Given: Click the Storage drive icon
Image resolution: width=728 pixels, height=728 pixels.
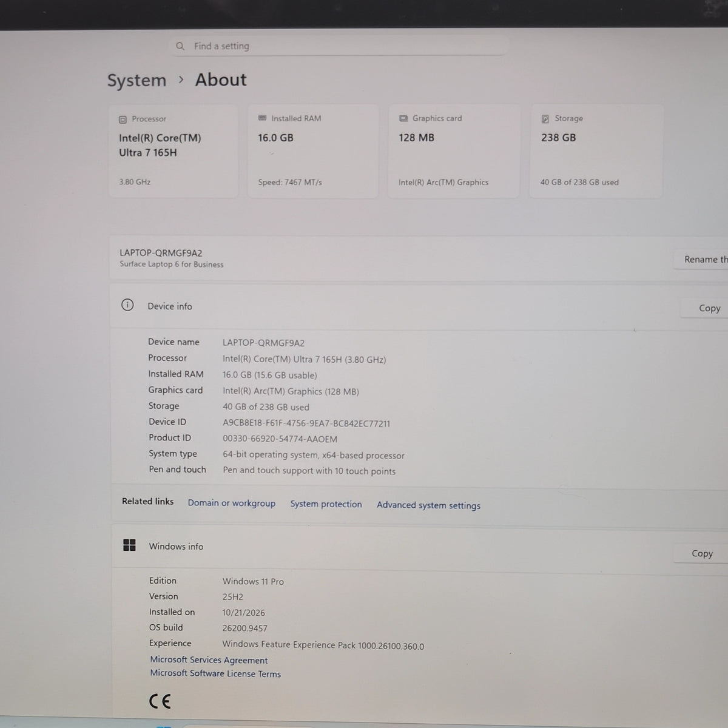Looking at the screenshot, I should (x=545, y=119).
